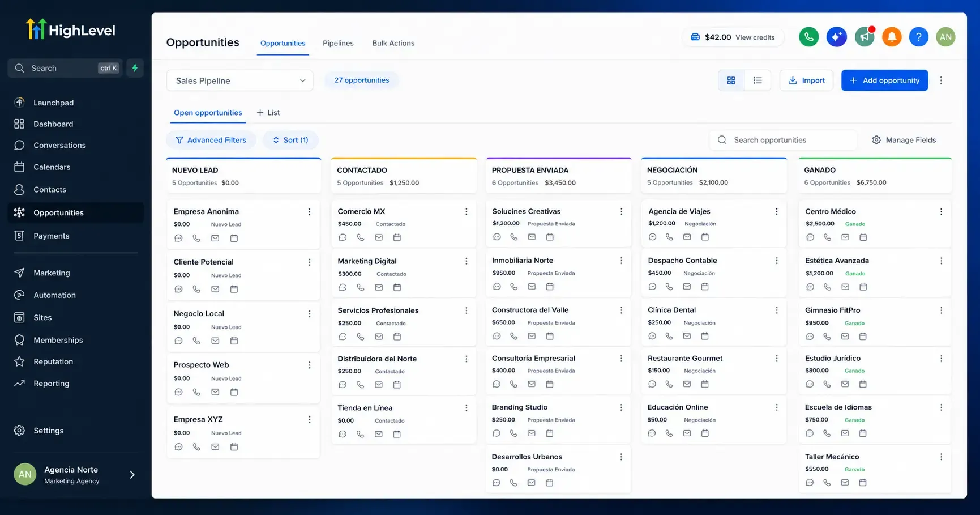Viewport: 980px width, 515px height.
Task: Add a new List view
Action: click(x=268, y=113)
